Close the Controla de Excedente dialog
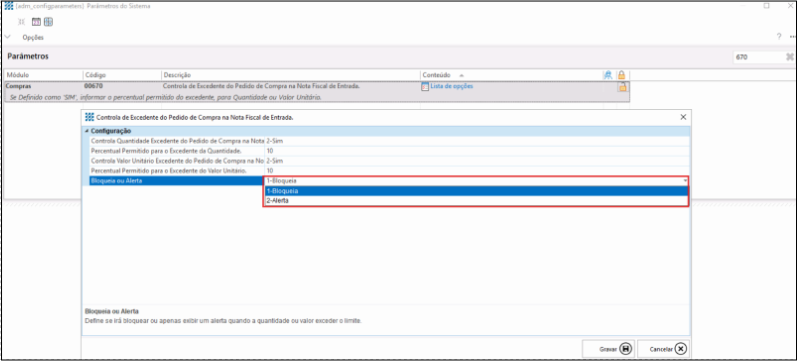797x361 pixels. [x=683, y=117]
